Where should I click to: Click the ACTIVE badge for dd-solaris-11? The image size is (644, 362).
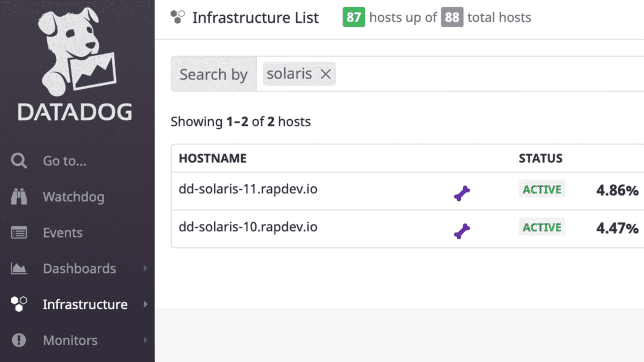(x=542, y=189)
